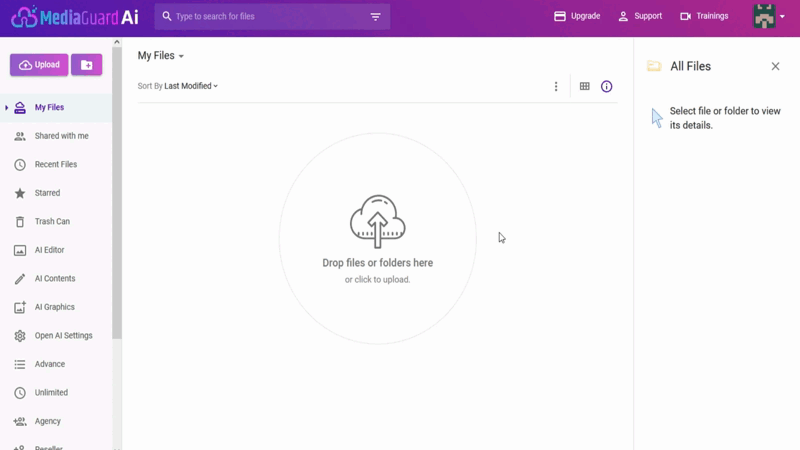Click the Upgrade link in header

click(x=577, y=16)
